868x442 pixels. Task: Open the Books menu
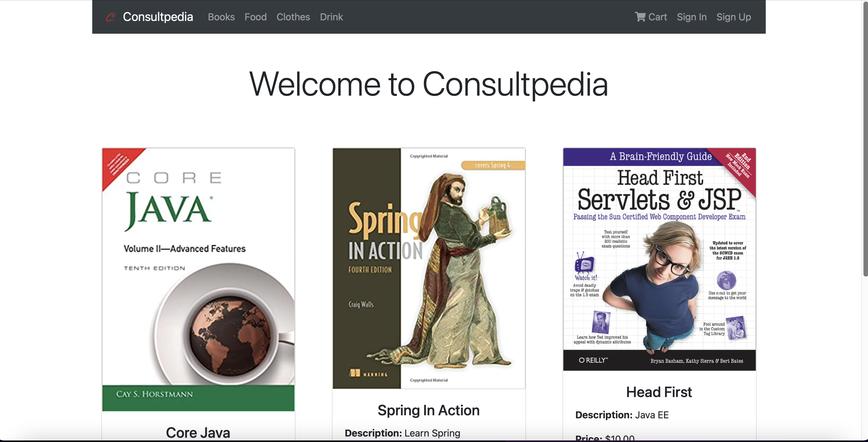point(221,17)
